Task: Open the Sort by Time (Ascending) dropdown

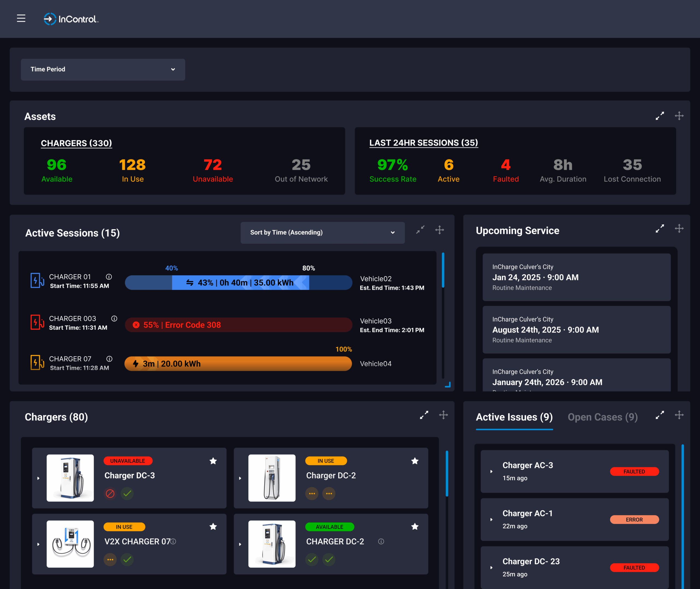Action: (322, 233)
